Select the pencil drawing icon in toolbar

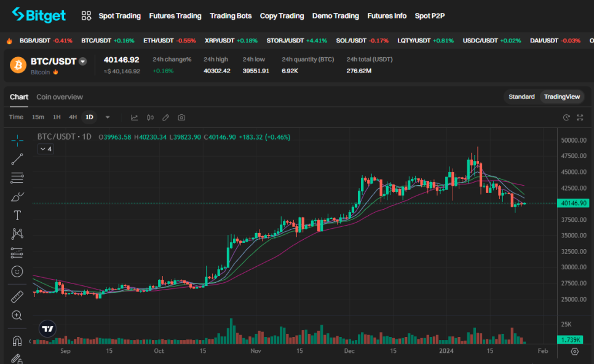[x=165, y=117]
